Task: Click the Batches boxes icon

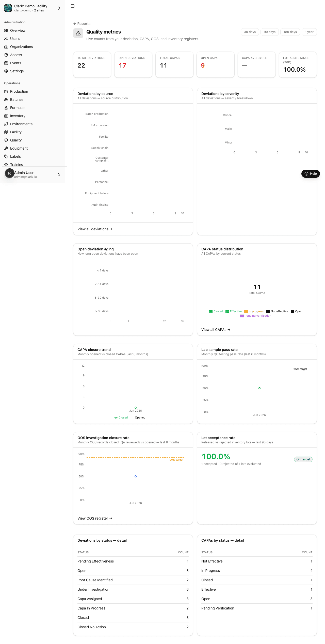Action: [x=6, y=100]
